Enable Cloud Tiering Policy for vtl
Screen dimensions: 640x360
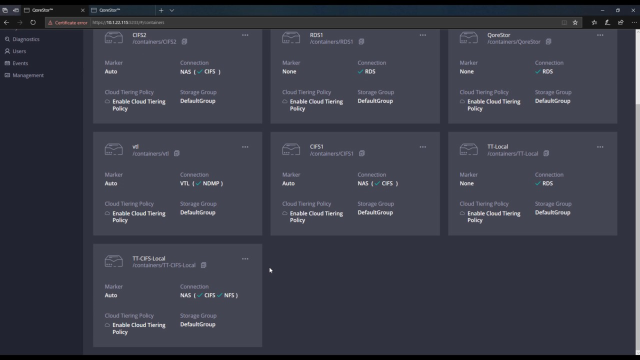coord(135,217)
